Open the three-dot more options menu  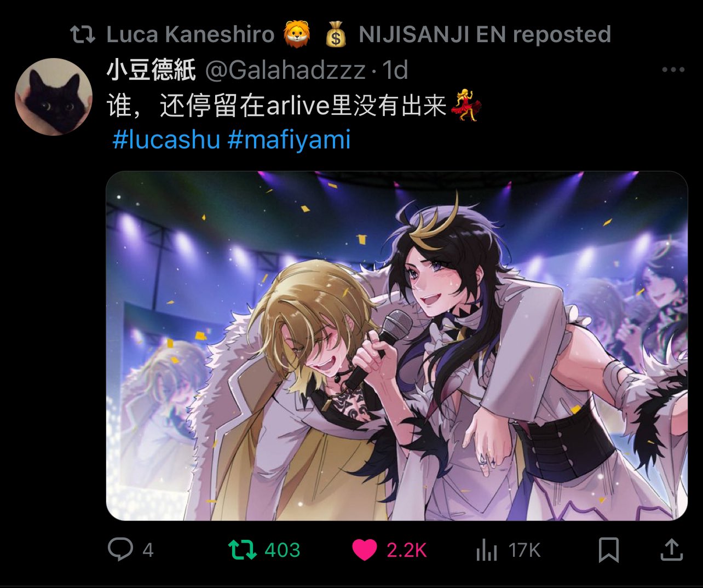point(673,70)
